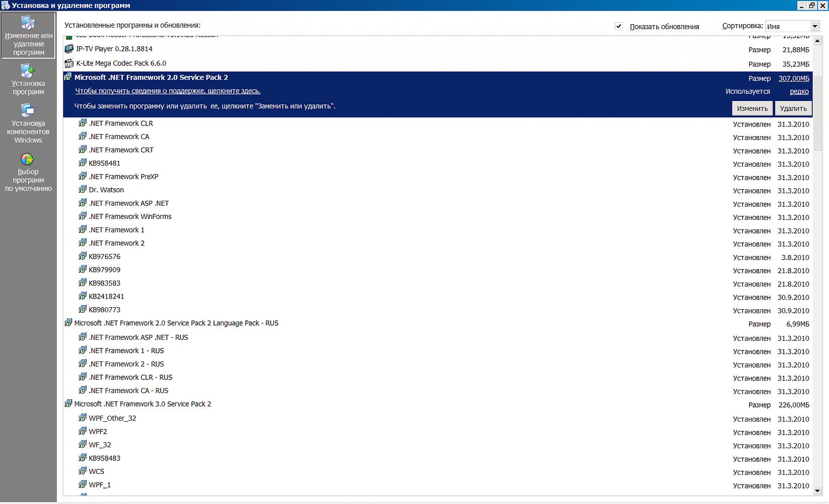Select the KB958481 update entry
Viewport: 829px width, 504px height.
tap(105, 163)
